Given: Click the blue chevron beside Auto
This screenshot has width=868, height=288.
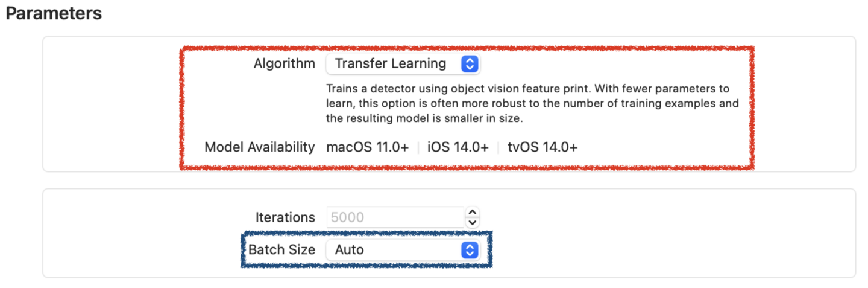Looking at the screenshot, I should [x=470, y=249].
